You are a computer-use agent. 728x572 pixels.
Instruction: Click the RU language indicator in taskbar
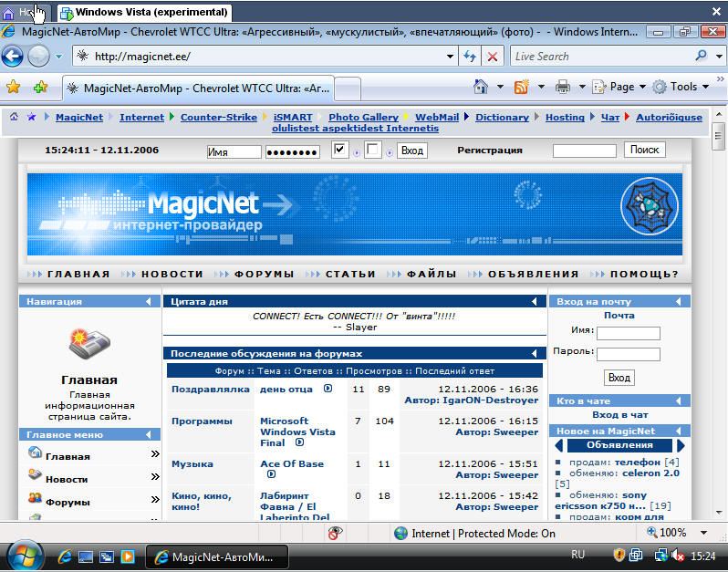coord(578,555)
